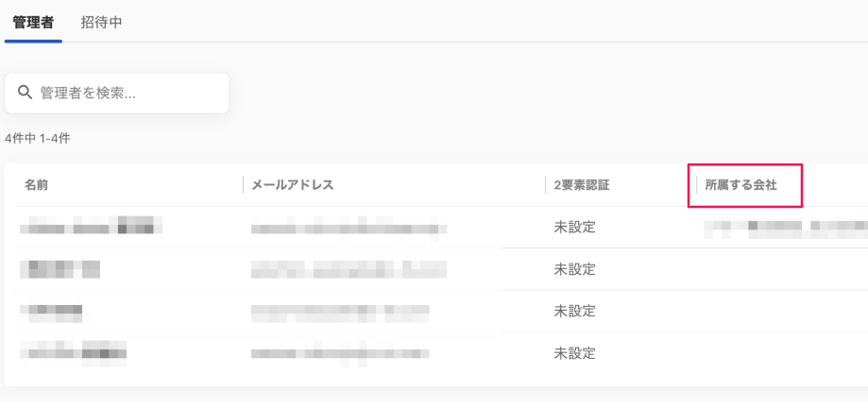
Task: Click the first row's blurred email address
Action: pyautogui.click(x=349, y=228)
